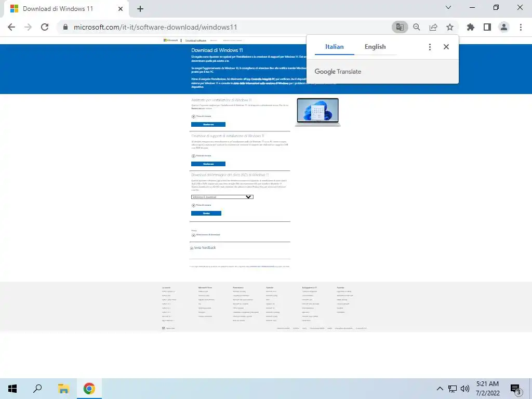Expand 'Altre opzioni di download'
This screenshot has height=399, width=532.
(x=206, y=235)
